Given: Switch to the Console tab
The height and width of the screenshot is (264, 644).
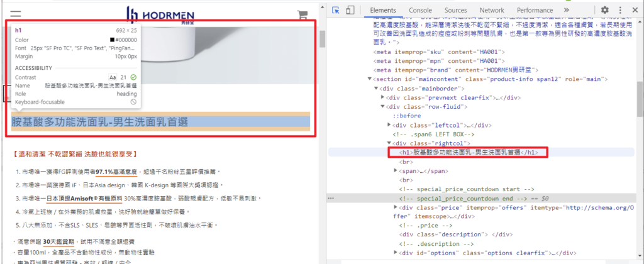Looking at the screenshot, I should (420, 10).
